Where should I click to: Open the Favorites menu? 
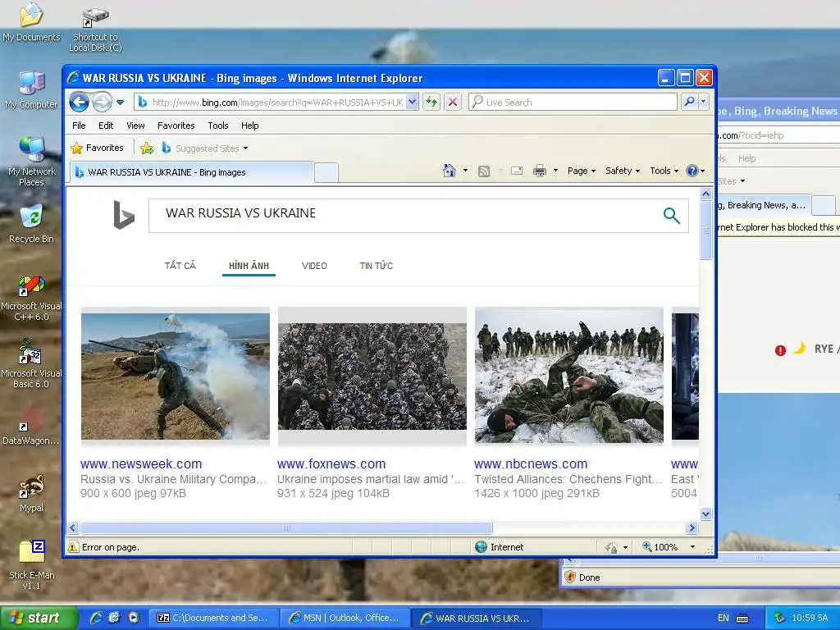tap(176, 126)
